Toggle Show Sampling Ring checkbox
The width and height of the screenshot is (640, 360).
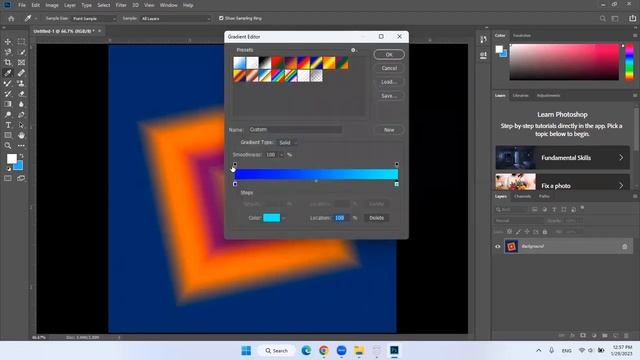221,18
